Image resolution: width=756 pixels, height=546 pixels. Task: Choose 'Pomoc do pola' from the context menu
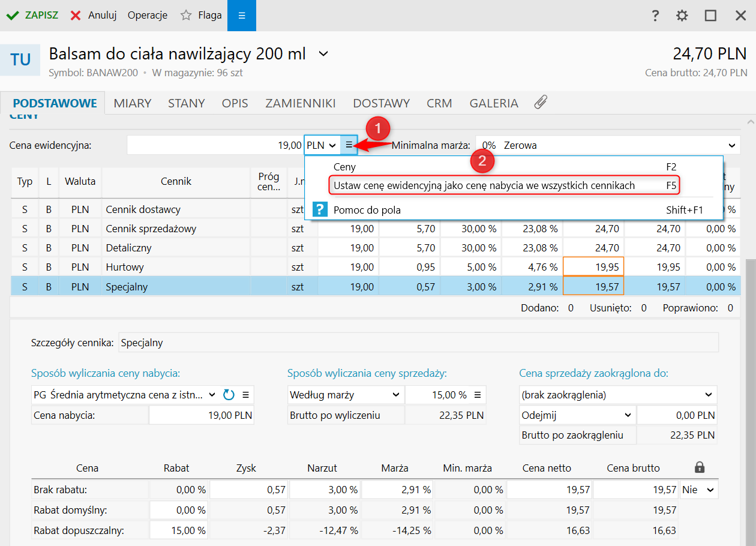(367, 210)
